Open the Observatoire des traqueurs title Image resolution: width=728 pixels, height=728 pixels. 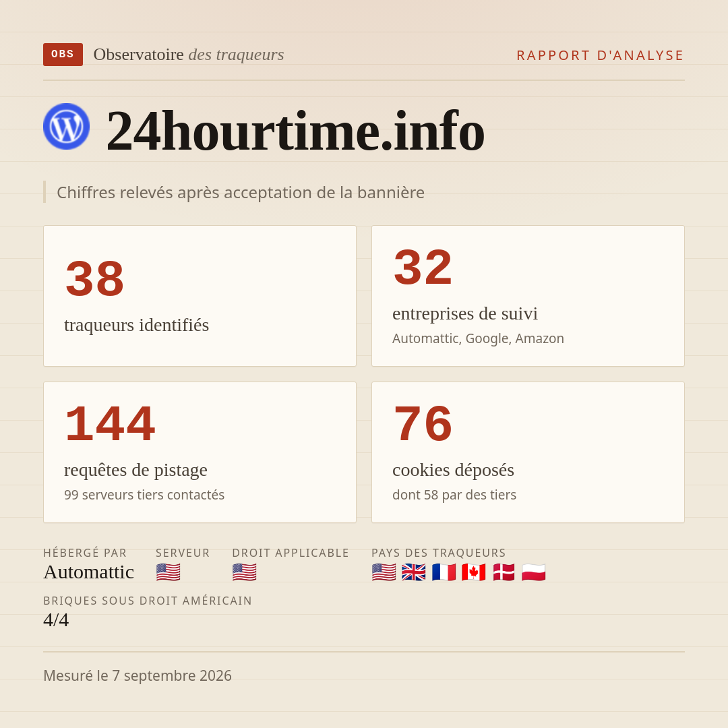click(x=189, y=55)
